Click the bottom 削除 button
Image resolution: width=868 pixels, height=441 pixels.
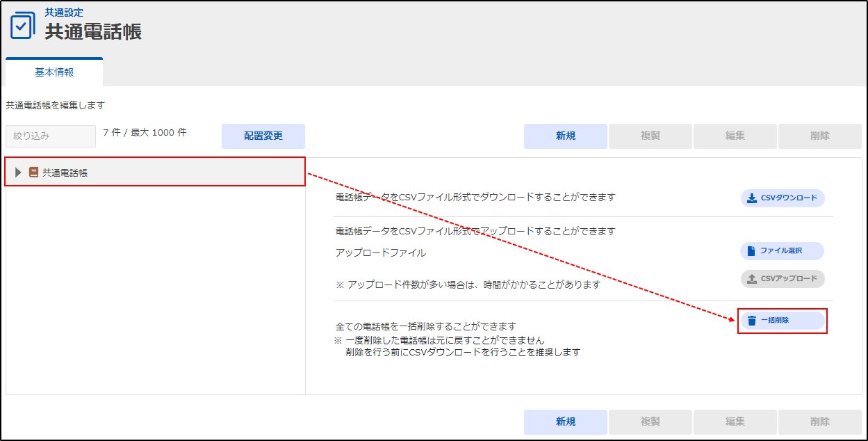coord(819,422)
